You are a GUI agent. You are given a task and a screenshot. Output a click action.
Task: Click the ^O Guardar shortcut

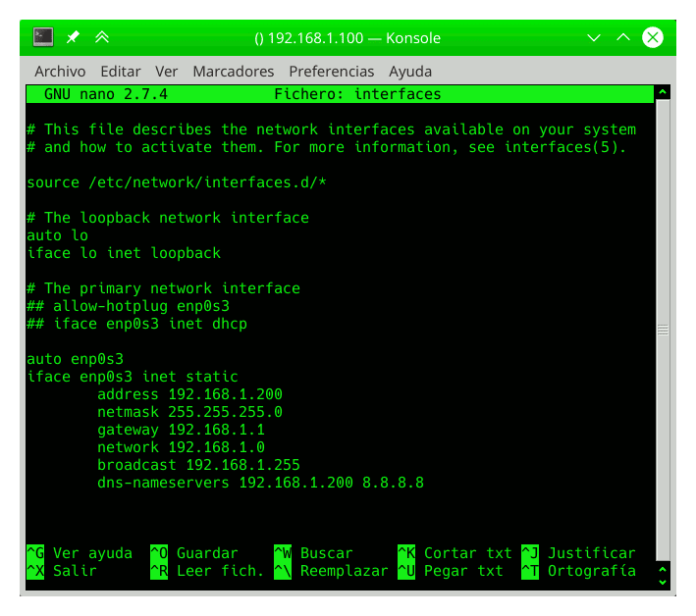194,553
